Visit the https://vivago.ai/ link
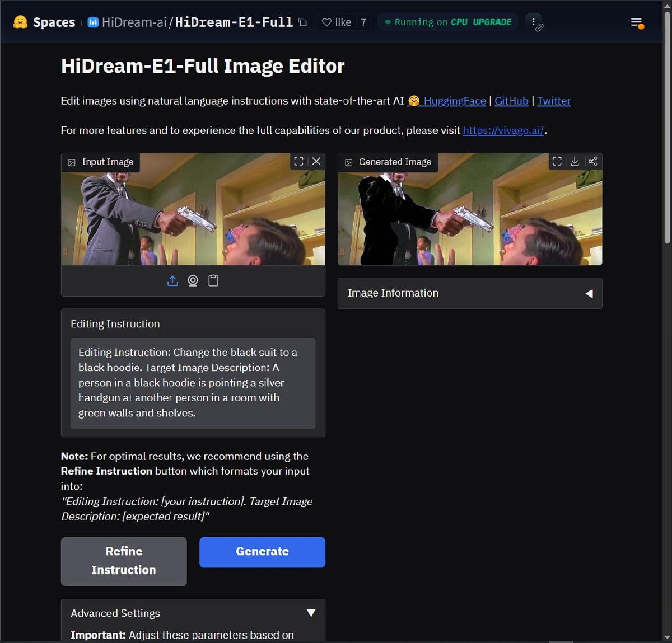Screen dimensions: 672x643 tap(503, 130)
